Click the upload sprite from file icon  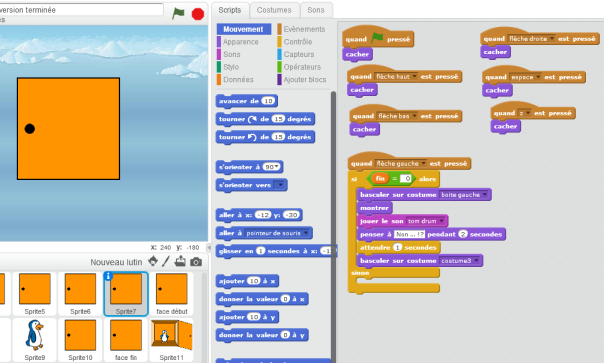[180, 261]
